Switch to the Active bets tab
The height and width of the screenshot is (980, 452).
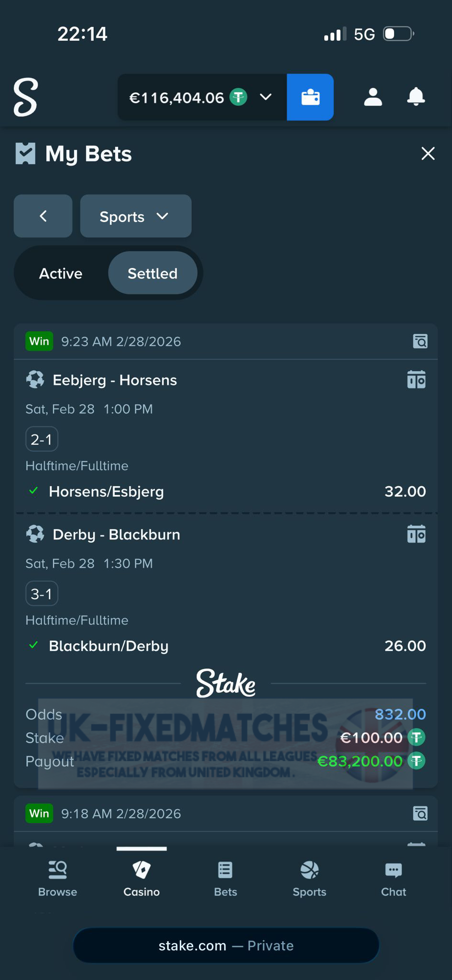pos(61,273)
